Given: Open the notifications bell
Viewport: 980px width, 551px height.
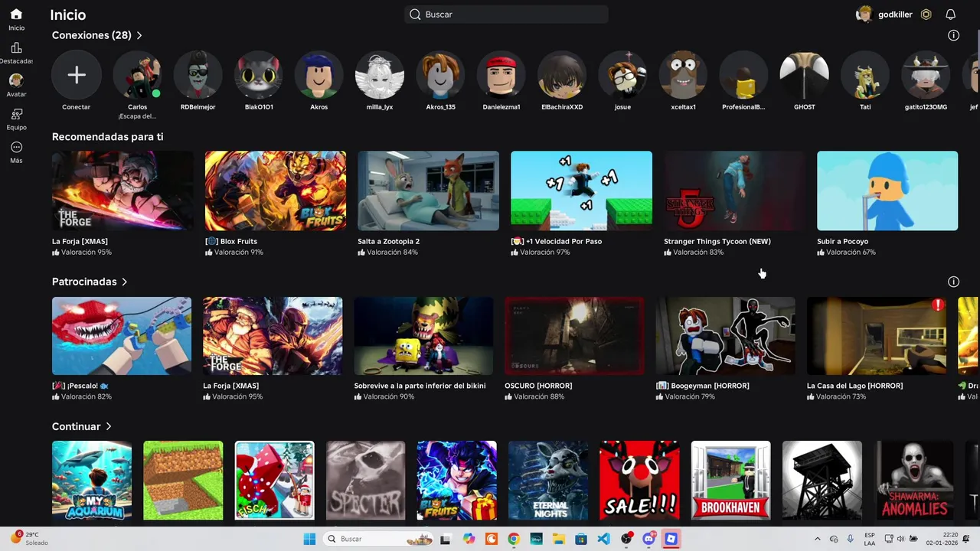Looking at the screenshot, I should pyautogui.click(x=950, y=15).
